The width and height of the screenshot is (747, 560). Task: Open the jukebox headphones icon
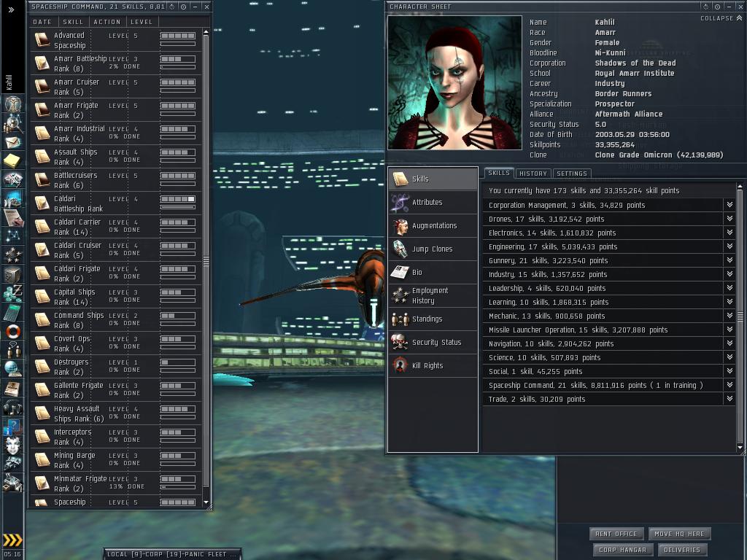pyautogui.click(x=13, y=407)
